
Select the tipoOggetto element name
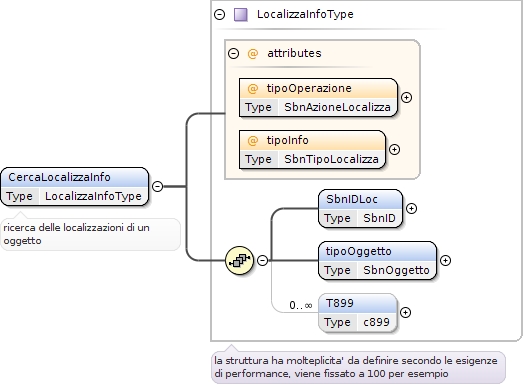(x=359, y=251)
